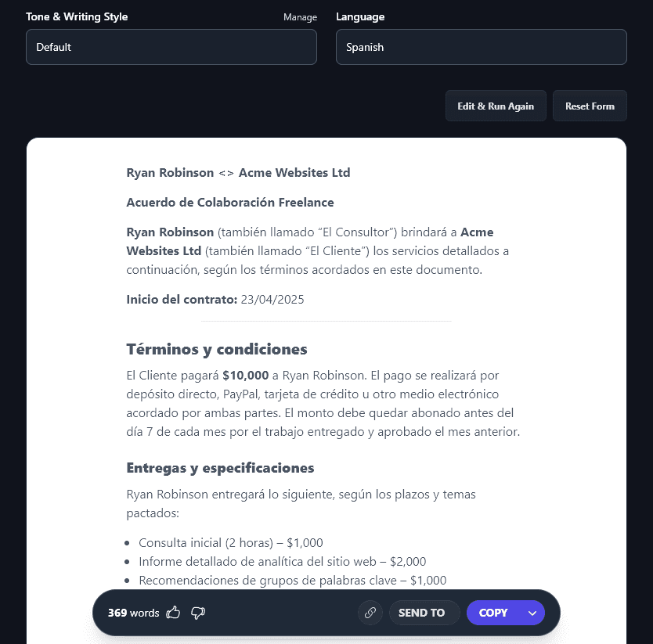Give a thumbs up to the generated contract
This screenshot has width=653, height=644.
173,613
